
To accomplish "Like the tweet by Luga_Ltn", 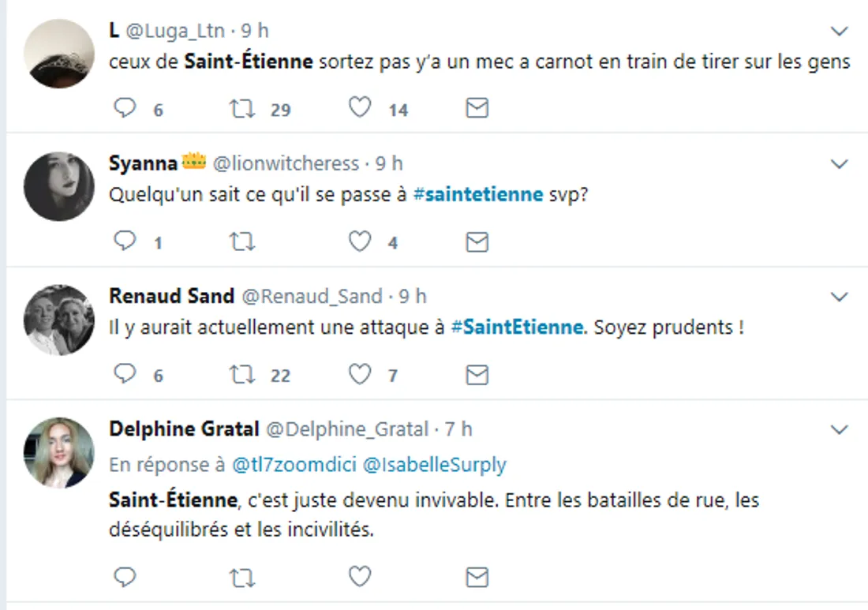I will pos(360,108).
